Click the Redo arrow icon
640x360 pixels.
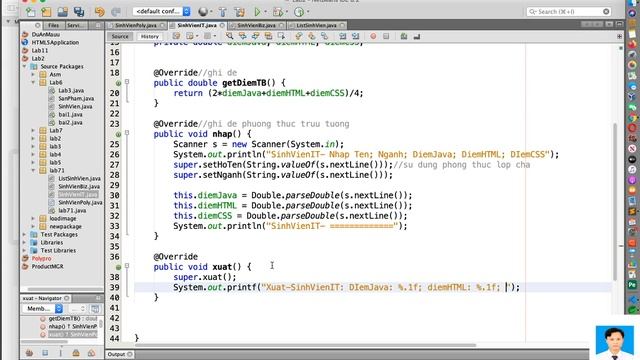click(116, 12)
